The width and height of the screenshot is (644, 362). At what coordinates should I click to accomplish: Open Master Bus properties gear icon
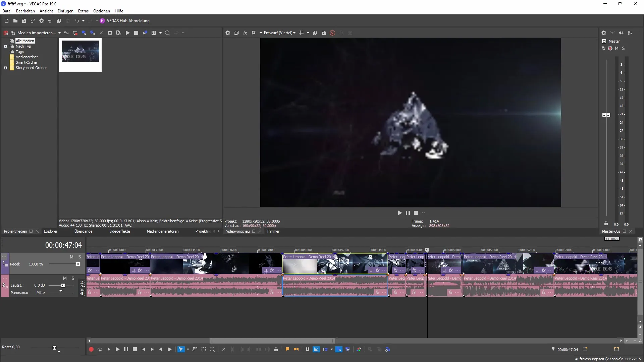[604, 33]
